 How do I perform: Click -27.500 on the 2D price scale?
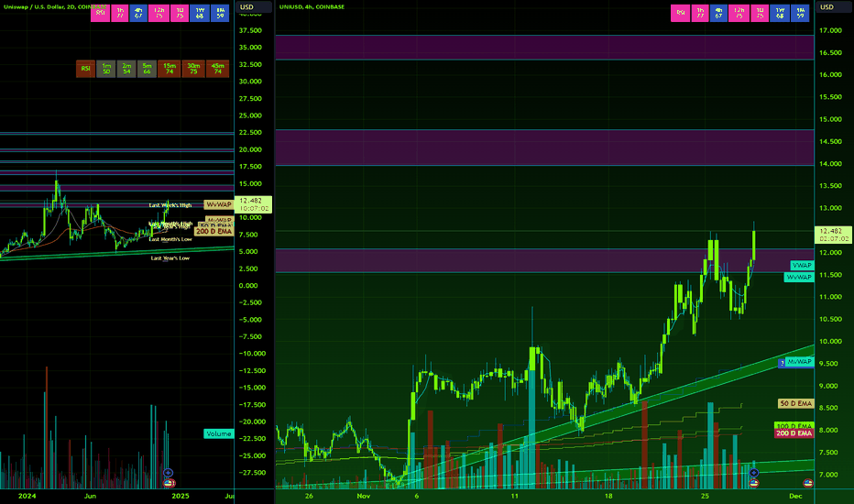pos(252,473)
